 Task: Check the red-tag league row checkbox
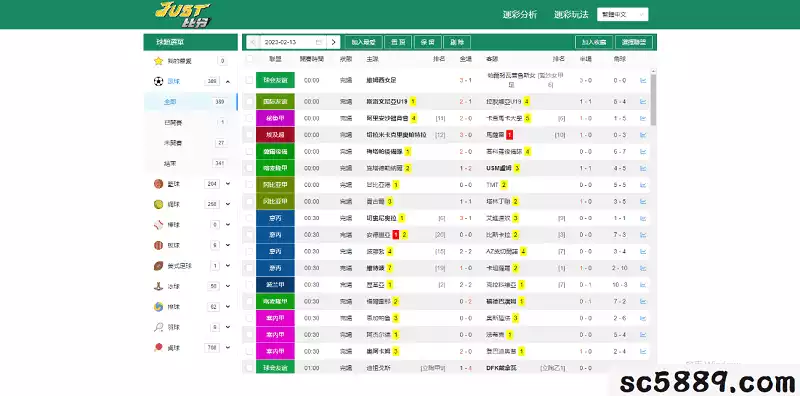pos(249,135)
